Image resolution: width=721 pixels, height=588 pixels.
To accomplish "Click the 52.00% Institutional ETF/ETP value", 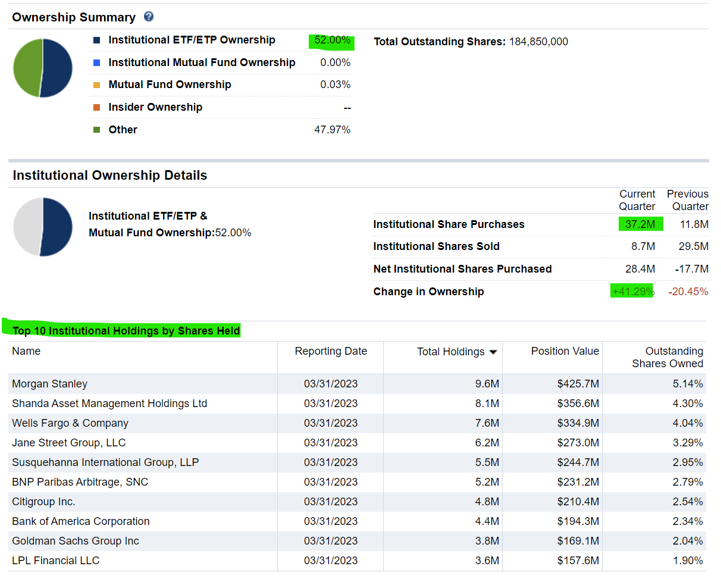I will pyautogui.click(x=332, y=40).
